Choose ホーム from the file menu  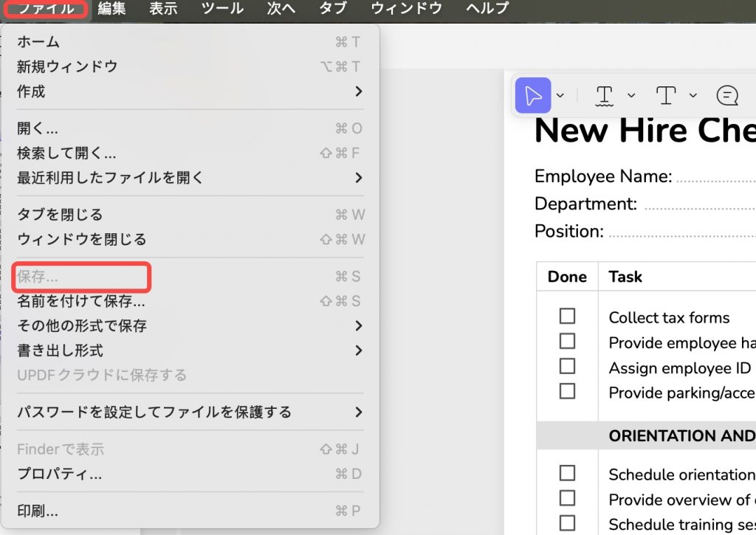point(190,42)
